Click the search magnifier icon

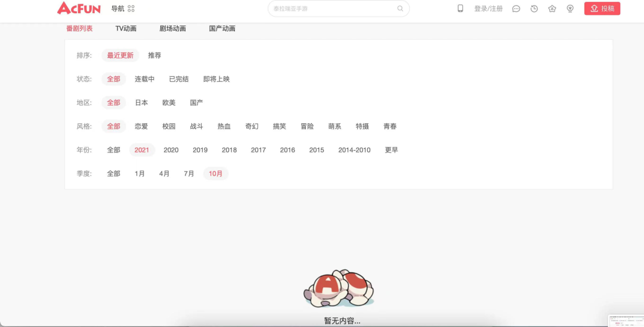coord(400,8)
